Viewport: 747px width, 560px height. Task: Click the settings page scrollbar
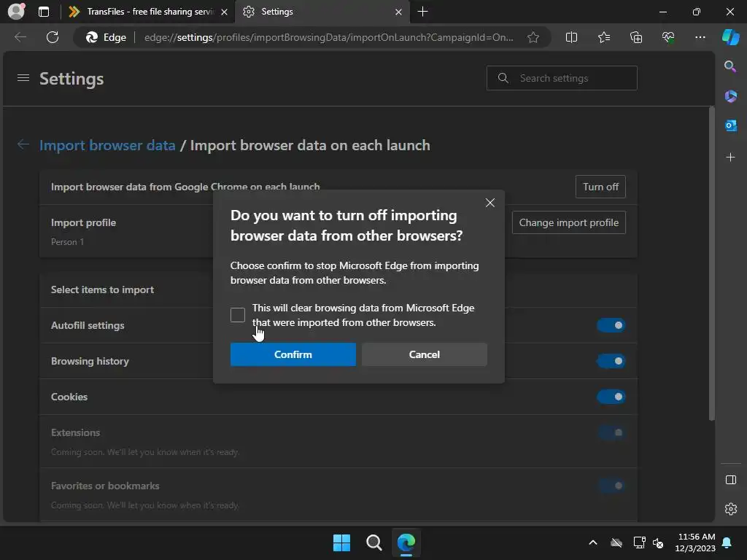(x=711, y=263)
